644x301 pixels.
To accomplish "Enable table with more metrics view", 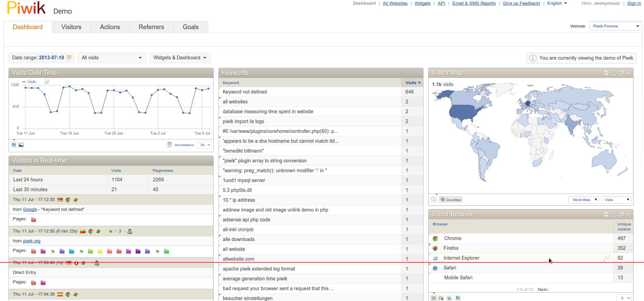I will pyautogui.click(x=441, y=298).
